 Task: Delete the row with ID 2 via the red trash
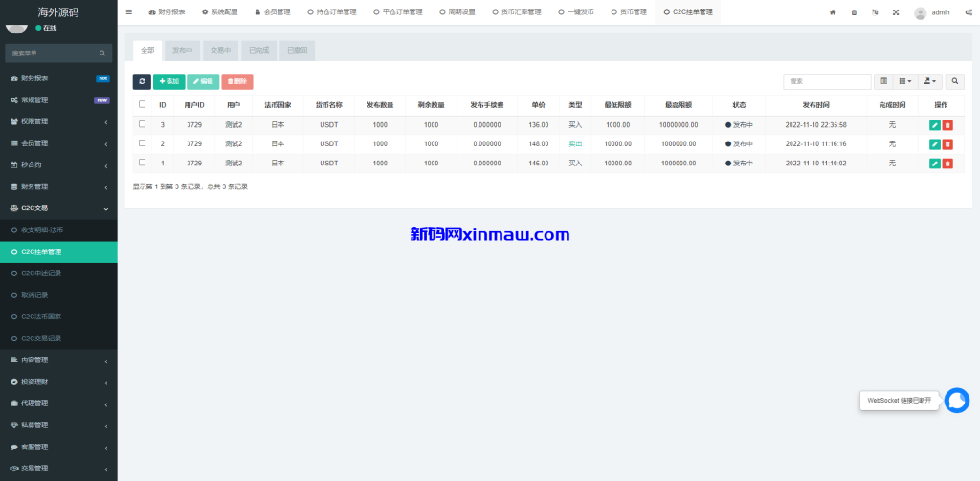click(947, 144)
